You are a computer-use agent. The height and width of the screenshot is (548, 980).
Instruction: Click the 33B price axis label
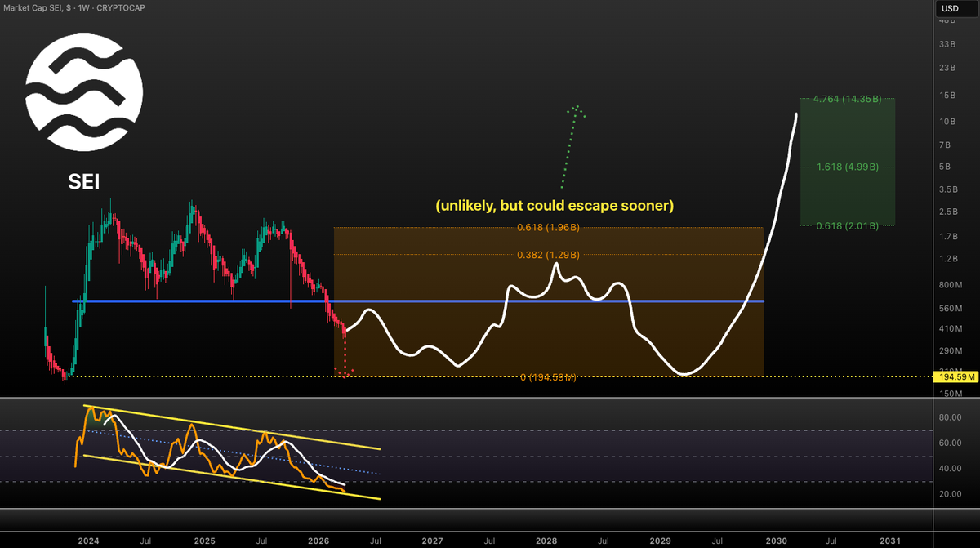point(948,44)
